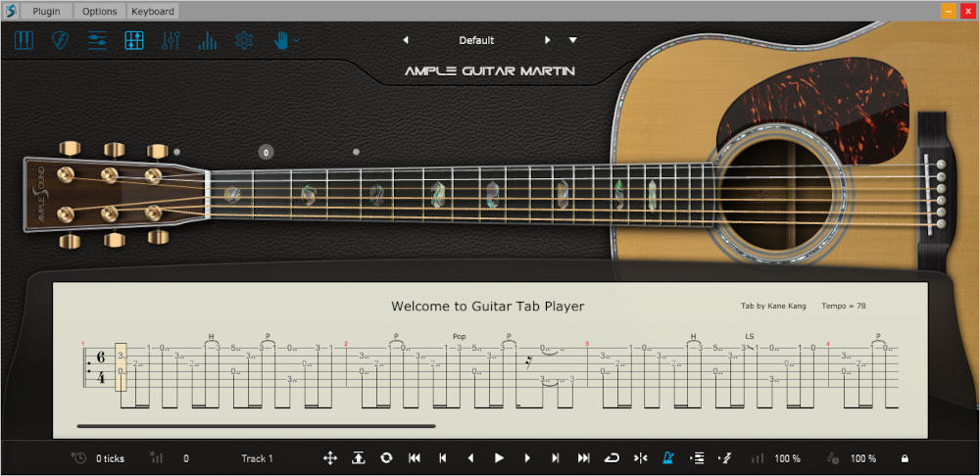980x476 pixels.
Task: Click the red bar number 3 marker
Action: [586, 344]
